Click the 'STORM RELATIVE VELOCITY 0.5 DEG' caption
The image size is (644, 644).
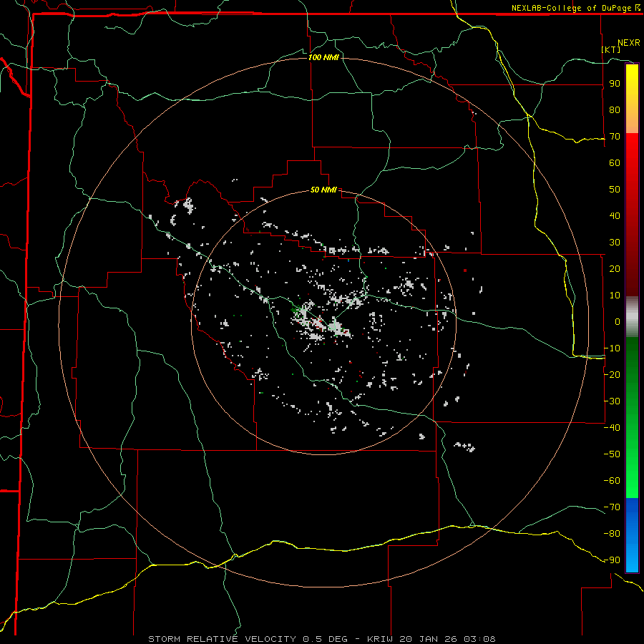pos(248,639)
